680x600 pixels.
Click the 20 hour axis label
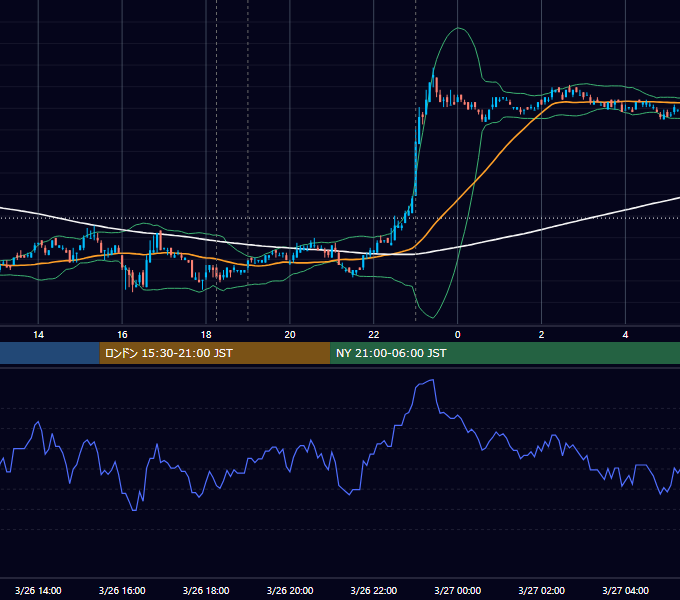[290, 335]
